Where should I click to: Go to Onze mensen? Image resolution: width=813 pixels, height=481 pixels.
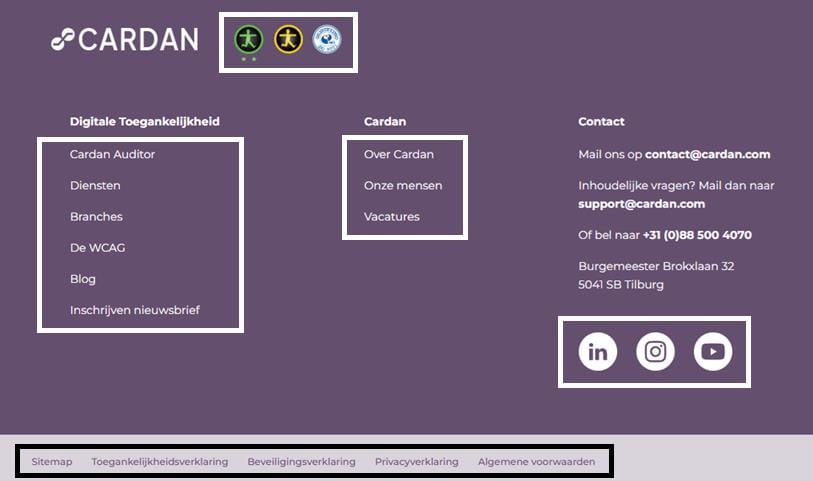click(403, 186)
